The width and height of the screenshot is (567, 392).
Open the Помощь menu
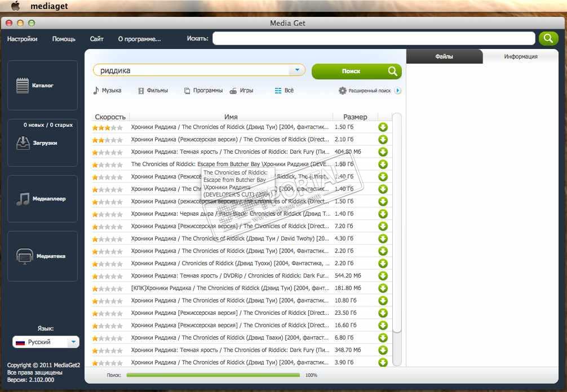pyautogui.click(x=64, y=39)
